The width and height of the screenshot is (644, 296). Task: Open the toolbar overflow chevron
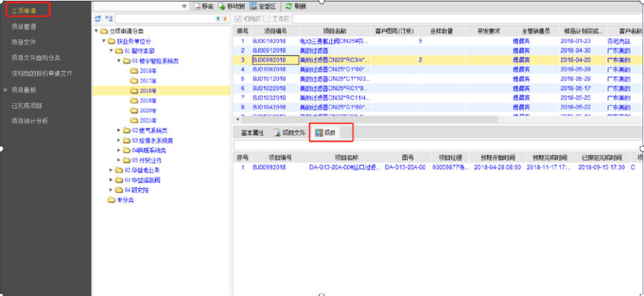(x=184, y=6)
